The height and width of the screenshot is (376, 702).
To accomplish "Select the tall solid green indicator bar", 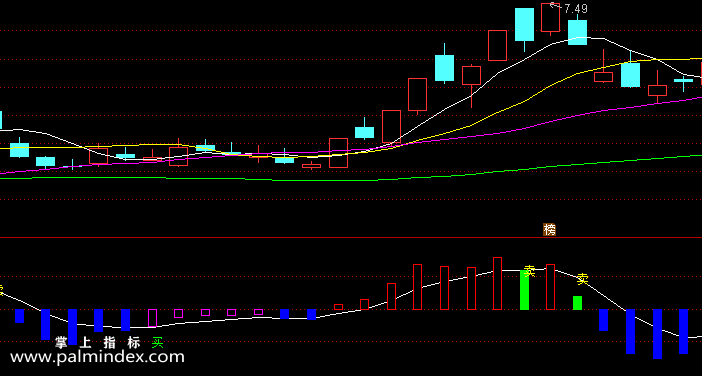I will (x=524, y=290).
